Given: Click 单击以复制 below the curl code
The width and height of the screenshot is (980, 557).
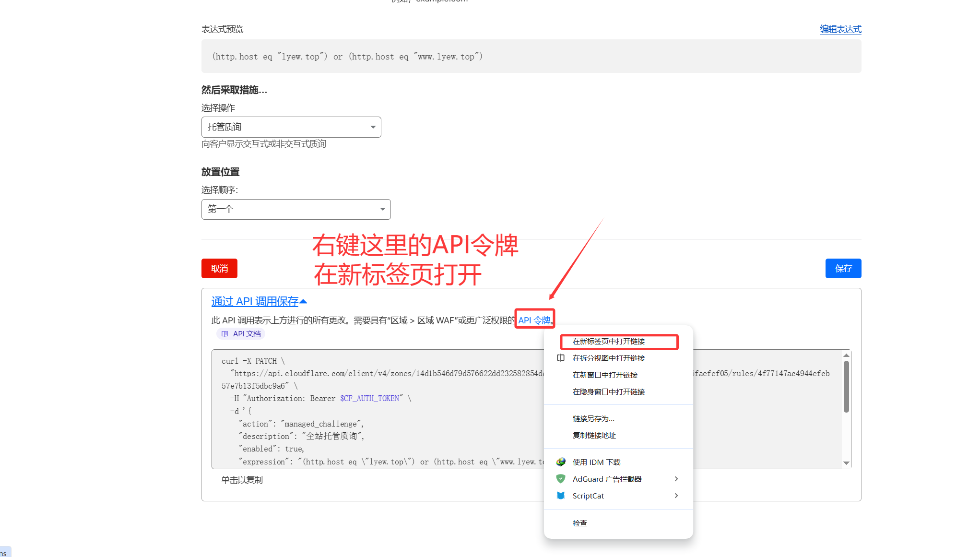Looking at the screenshot, I should (242, 480).
